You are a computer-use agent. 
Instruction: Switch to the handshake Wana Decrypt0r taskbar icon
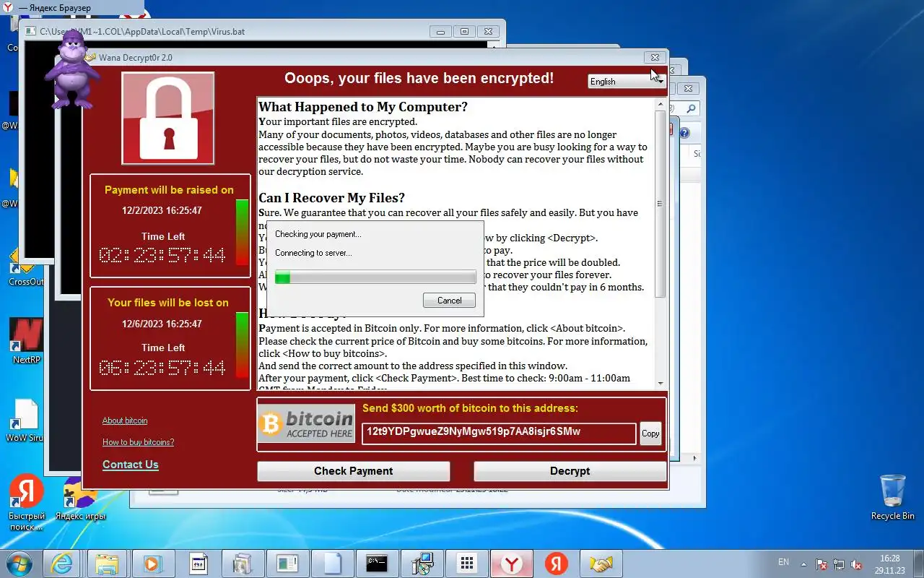pos(601,564)
